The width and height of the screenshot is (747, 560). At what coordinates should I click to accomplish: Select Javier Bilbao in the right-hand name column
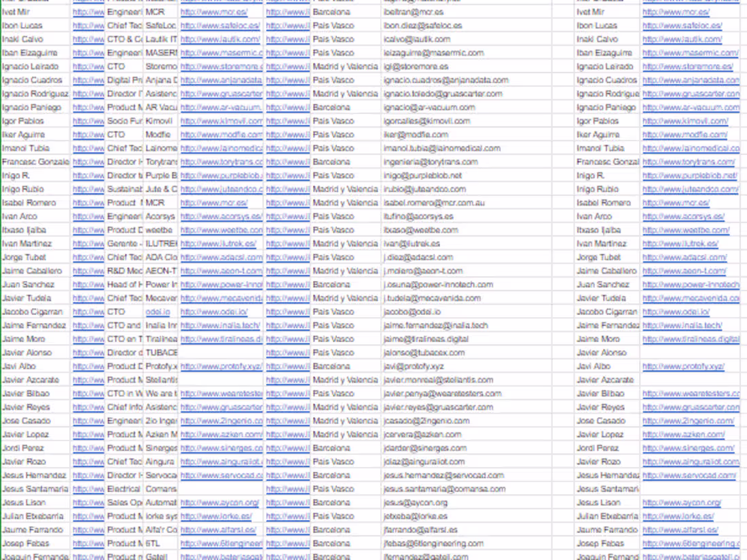pos(600,394)
